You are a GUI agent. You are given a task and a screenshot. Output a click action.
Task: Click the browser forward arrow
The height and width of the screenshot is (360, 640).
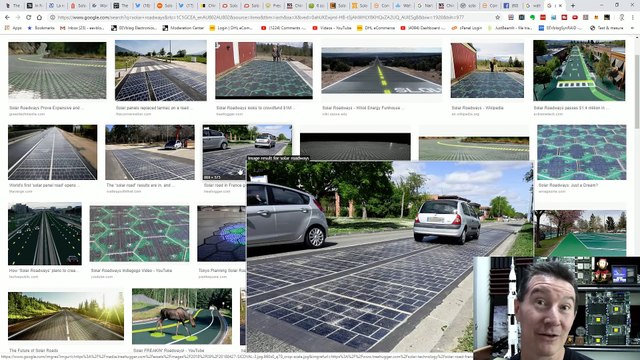point(18,18)
